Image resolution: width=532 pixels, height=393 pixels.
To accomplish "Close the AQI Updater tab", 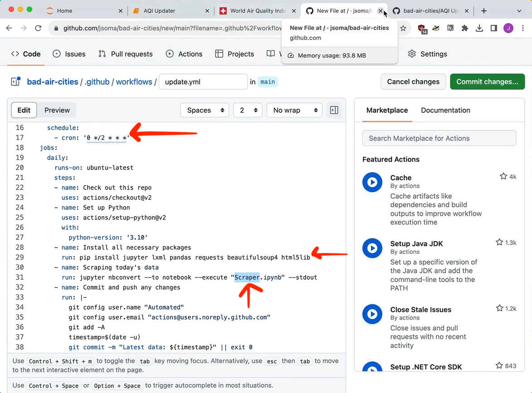I will tap(207, 11).
